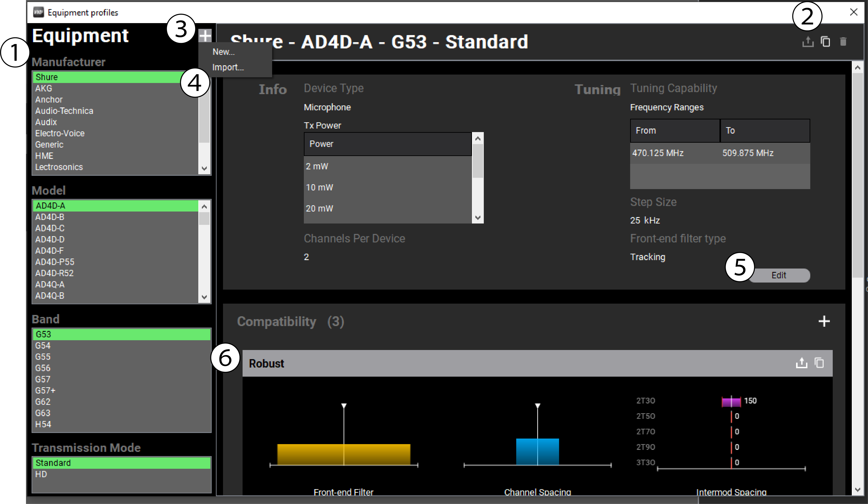This screenshot has width=868, height=504.
Task: Choose Import... from the add menu
Action: coord(228,67)
